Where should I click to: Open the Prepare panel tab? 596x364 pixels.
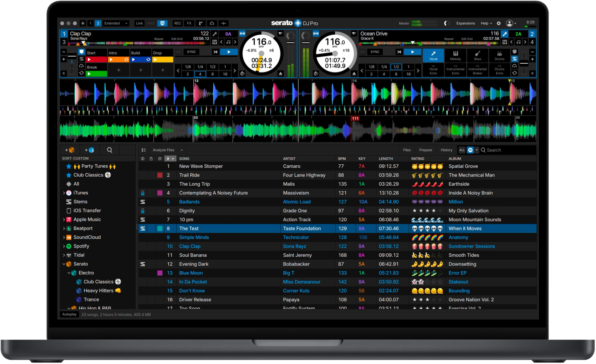pos(425,150)
